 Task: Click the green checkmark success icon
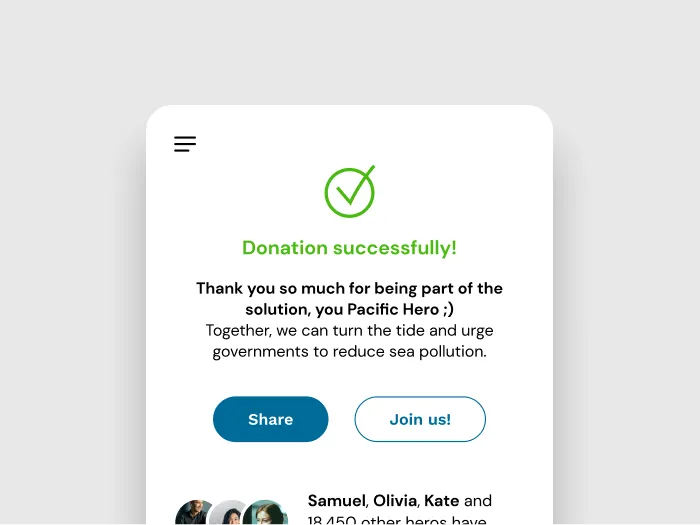pos(349,191)
